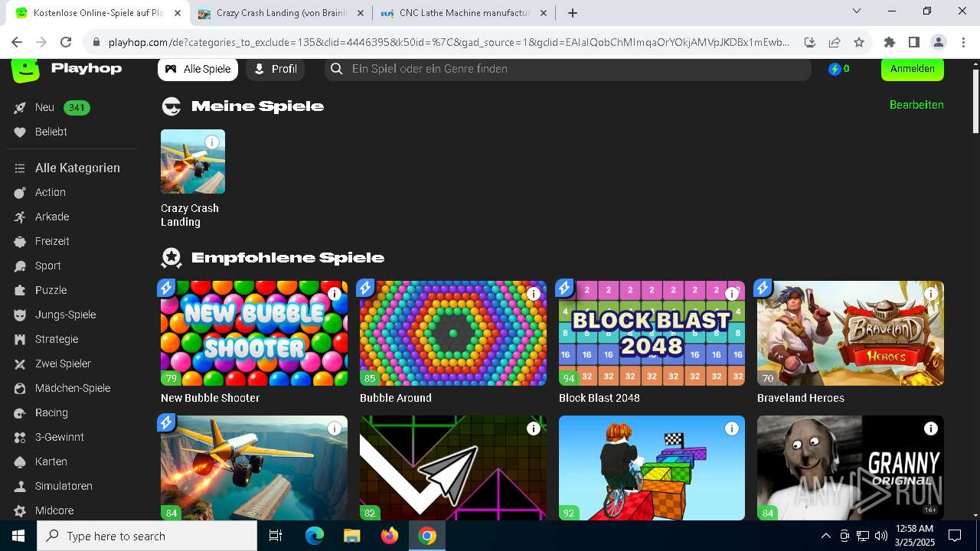This screenshot has width=980, height=551.
Task: Open the rainbow bike obby game thumbnail
Action: tap(652, 468)
